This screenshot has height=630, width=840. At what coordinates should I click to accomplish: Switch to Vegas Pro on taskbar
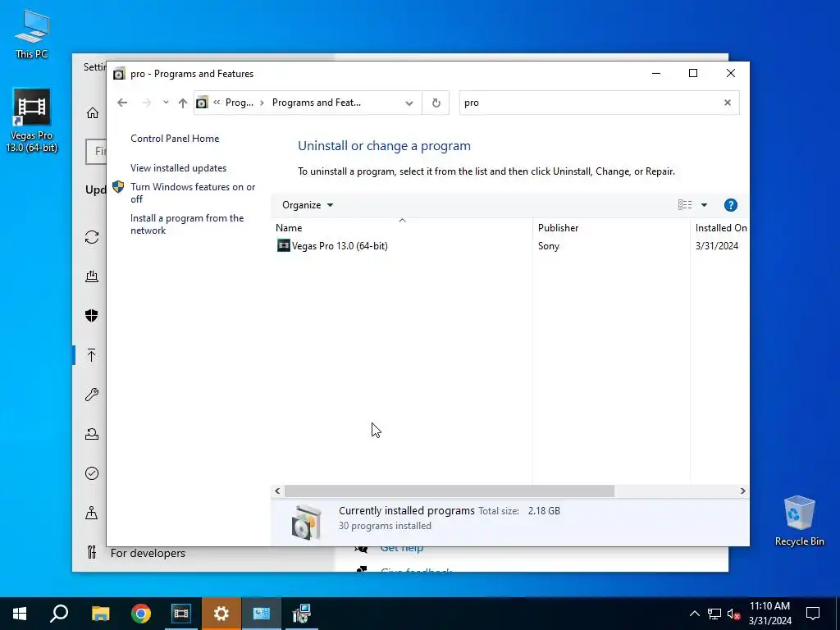click(181, 614)
